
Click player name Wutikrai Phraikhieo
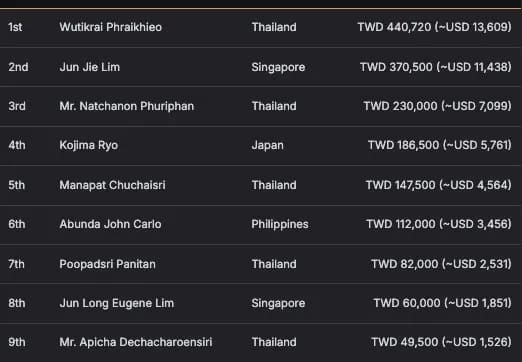pyautogui.click(x=110, y=27)
